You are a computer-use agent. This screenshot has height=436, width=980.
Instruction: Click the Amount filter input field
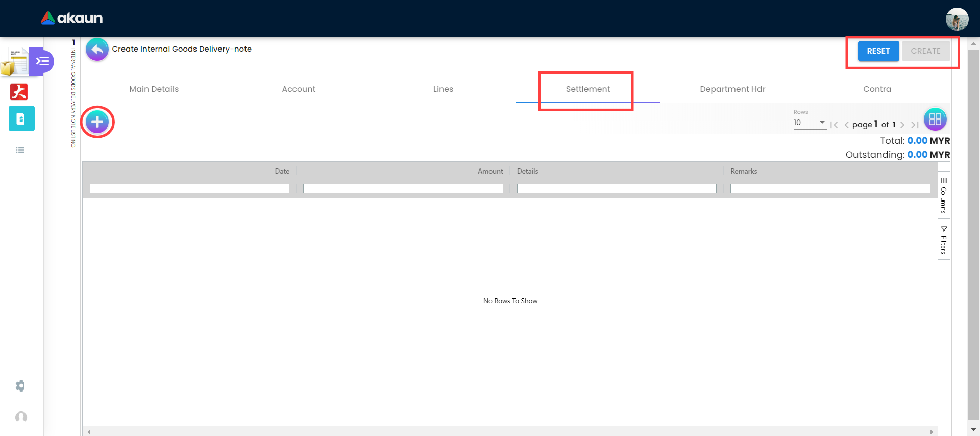point(403,189)
